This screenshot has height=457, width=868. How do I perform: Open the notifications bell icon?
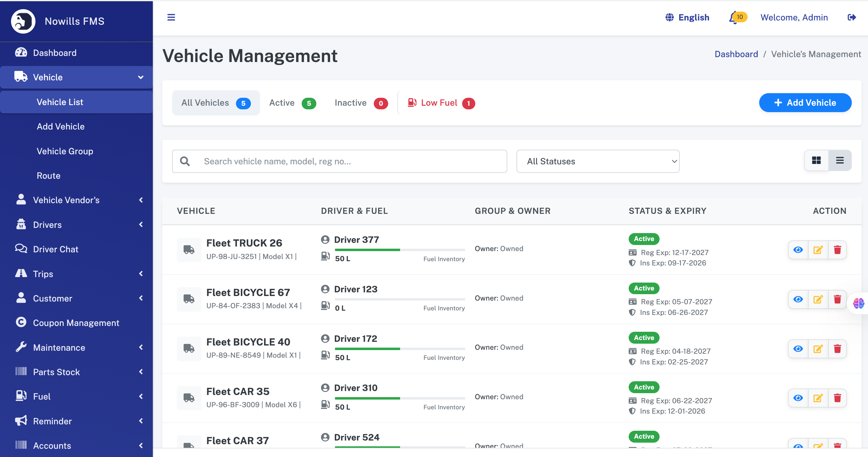(x=734, y=17)
